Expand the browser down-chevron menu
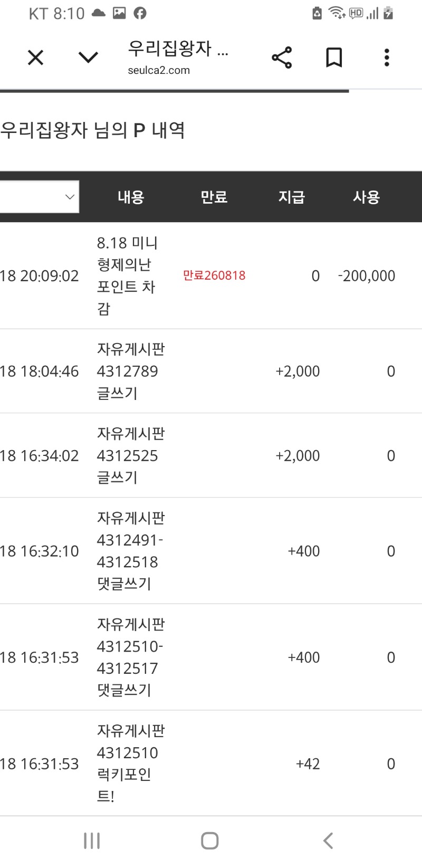This screenshot has height=868, width=422. click(x=88, y=58)
